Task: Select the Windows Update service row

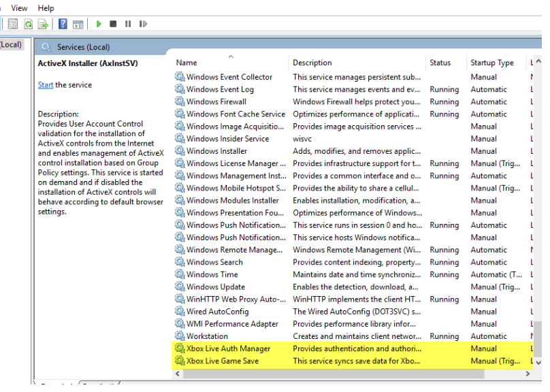Action: coord(216,287)
